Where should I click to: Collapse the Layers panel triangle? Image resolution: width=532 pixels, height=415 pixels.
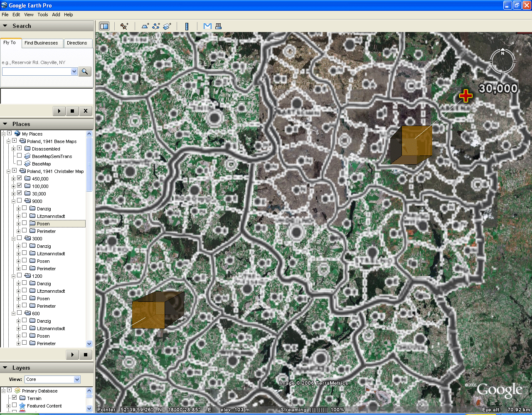(5, 368)
